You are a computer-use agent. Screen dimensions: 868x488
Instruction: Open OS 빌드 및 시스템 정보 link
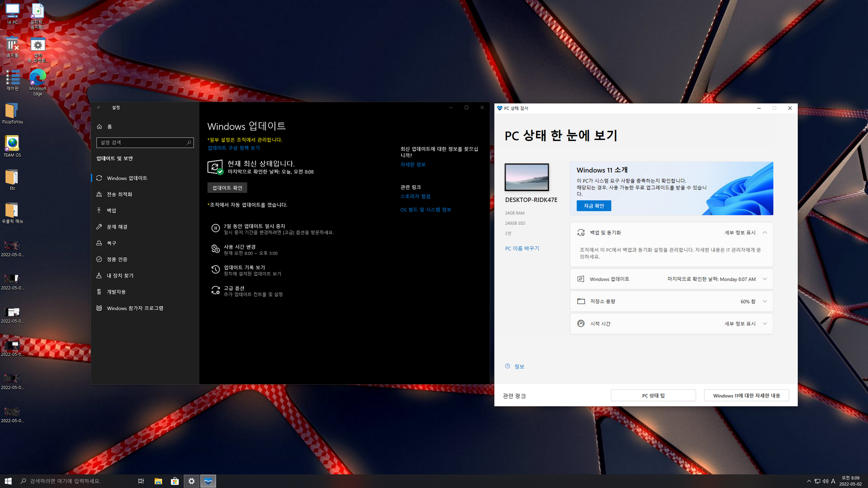(425, 210)
